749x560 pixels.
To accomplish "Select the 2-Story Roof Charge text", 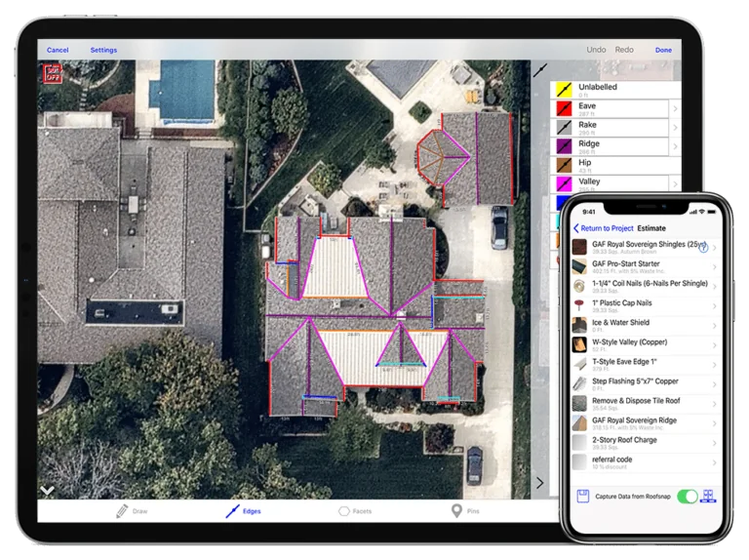I will click(x=624, y=440).
